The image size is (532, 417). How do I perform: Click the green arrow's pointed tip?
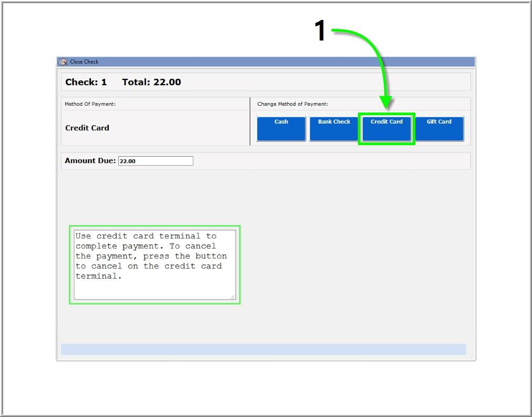(x=386, y=108)
